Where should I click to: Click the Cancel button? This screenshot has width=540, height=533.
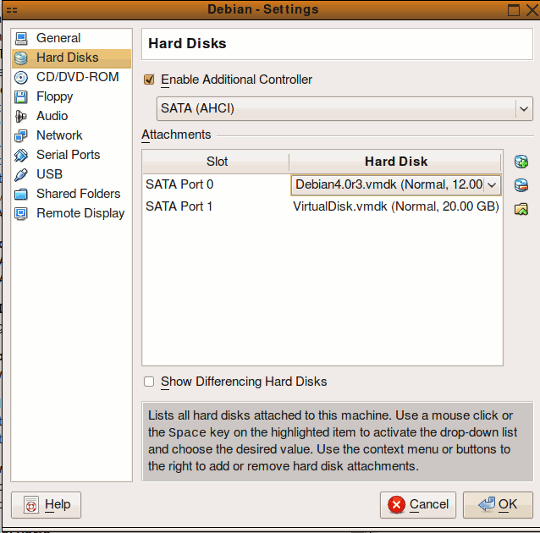pos(418,505)
